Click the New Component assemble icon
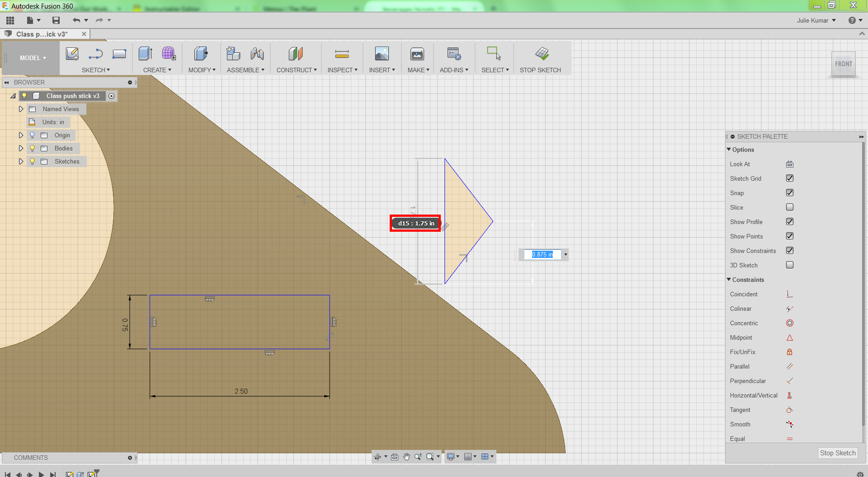The height and width of the screenshot is (477, 868). pyautogui.click(x=233, y=54)
